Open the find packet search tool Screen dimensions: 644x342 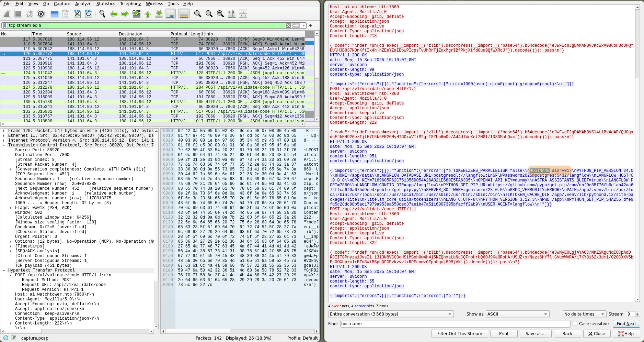pos(102,14)
